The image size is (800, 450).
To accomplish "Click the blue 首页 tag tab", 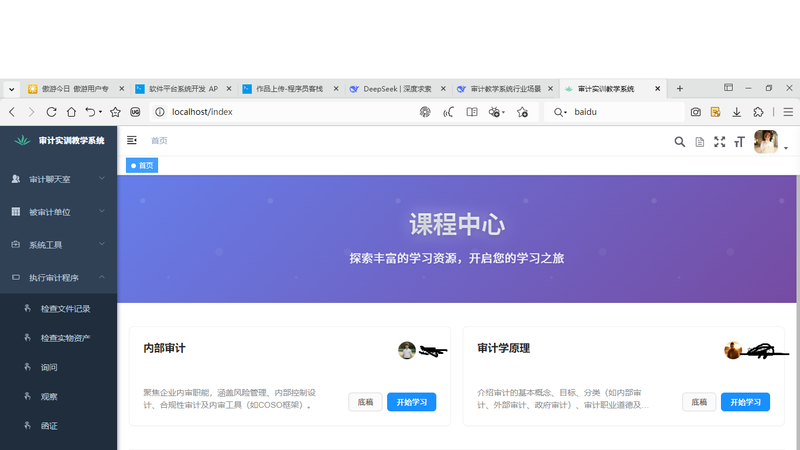I will tap(142, 165).
